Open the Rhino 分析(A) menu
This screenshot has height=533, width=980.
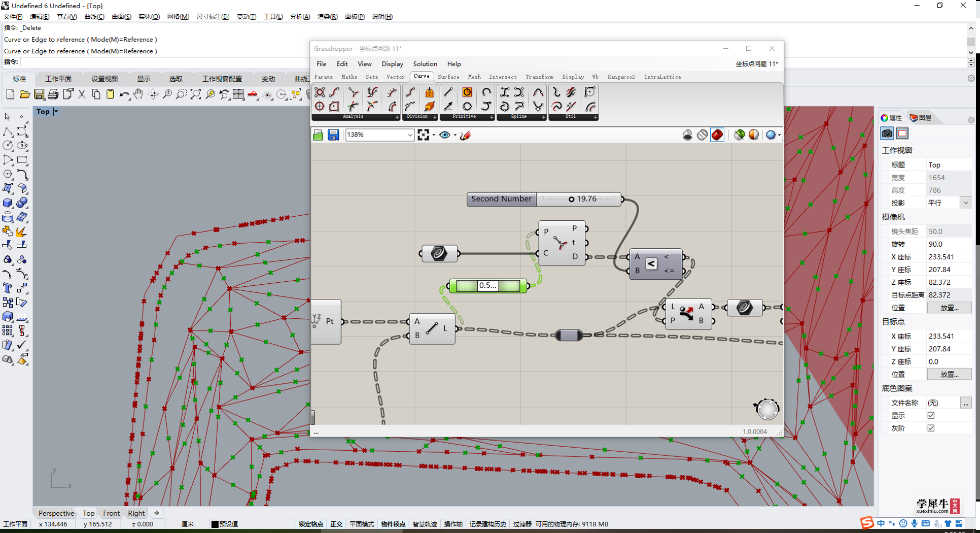[x=300, y=17]
